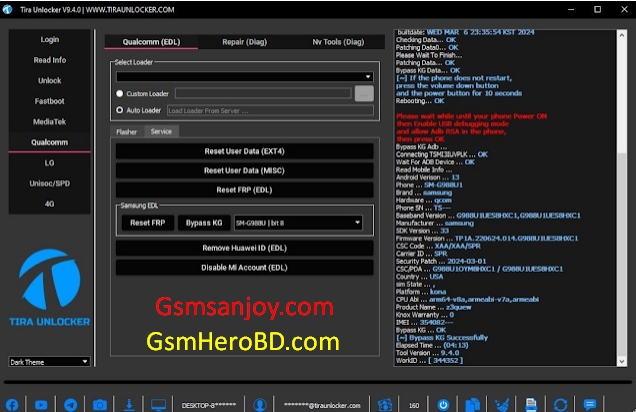This screenshot has height=412, width=636.
Task: Select the Custom Loader radio button
Action: [x=120, y=94]
